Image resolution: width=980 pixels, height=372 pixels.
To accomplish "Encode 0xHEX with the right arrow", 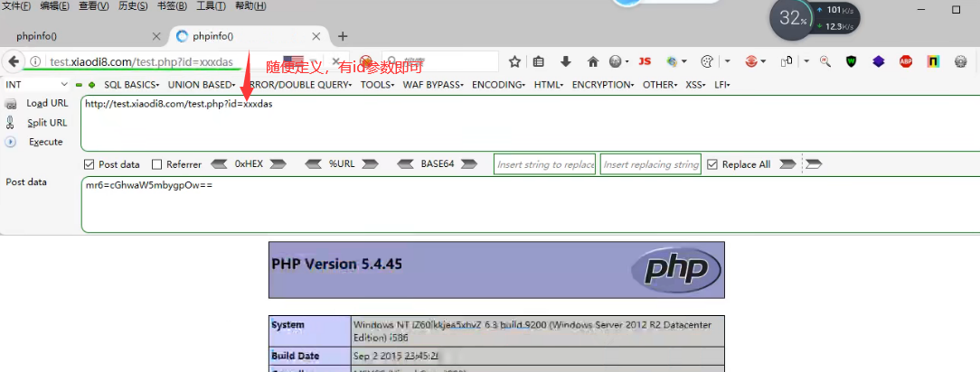I will pyautogui.click(x=278, y=164).
